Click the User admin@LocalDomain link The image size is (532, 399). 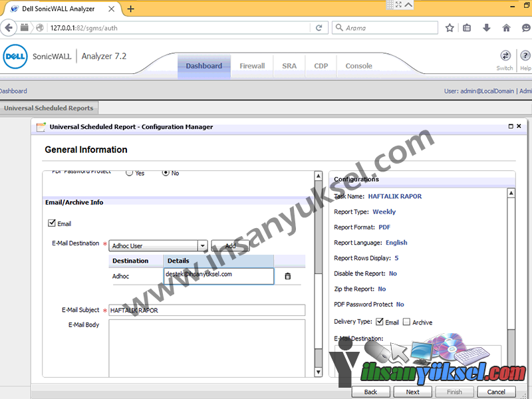(479, 91)
